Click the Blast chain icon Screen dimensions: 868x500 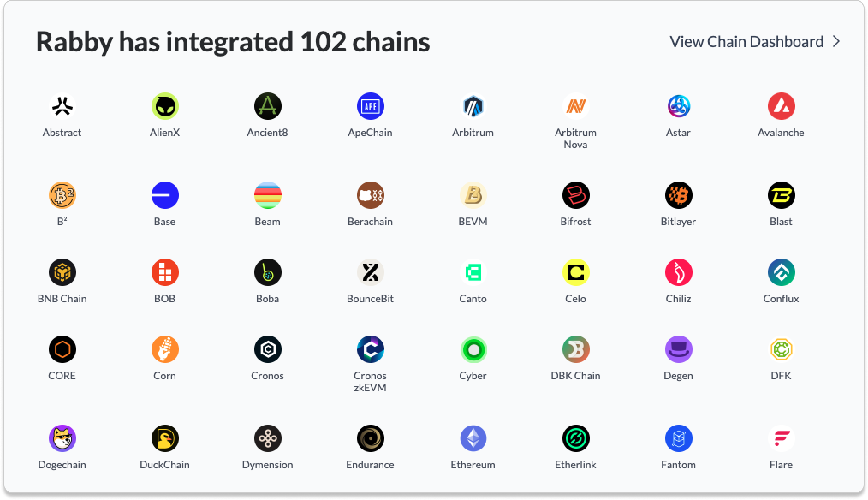click(781, 195)
